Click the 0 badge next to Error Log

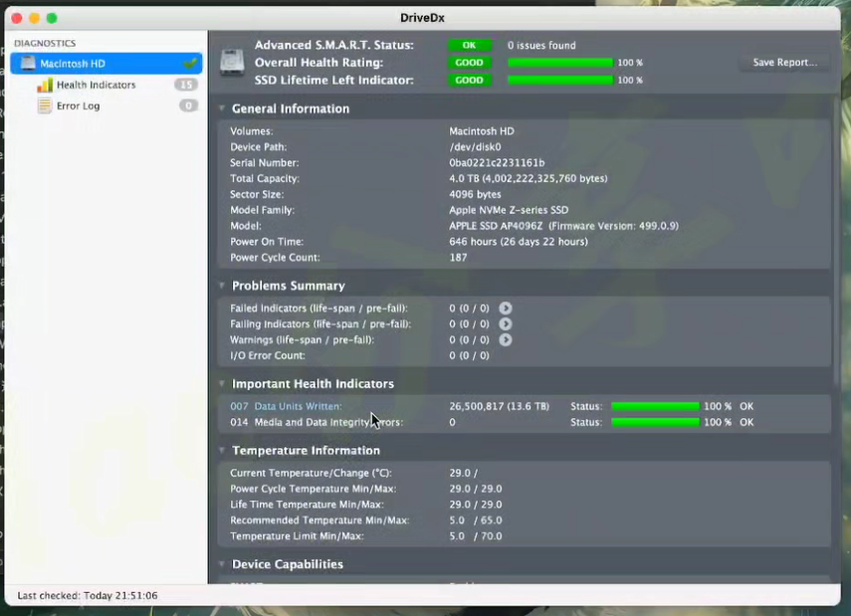(x=188, y=105)
